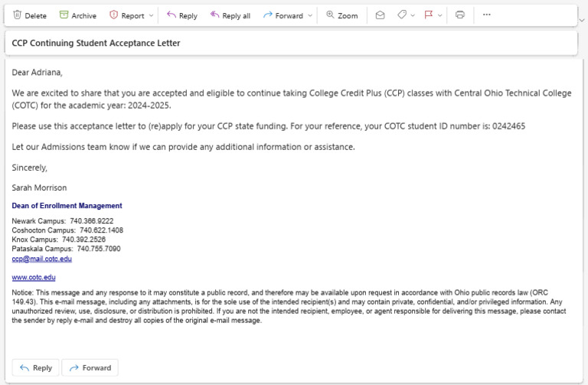The image size is (588, 385).
Task: Click the Knox Campus phone number line
Action: (x=58, y=240)
